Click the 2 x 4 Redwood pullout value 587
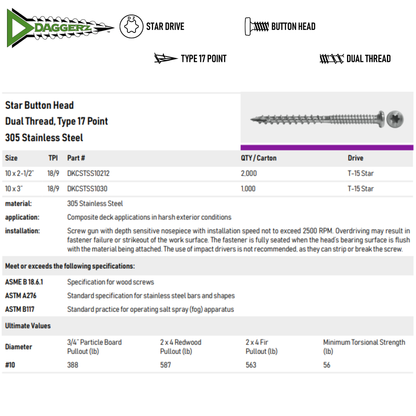This screenshot has width=416, height=416. 166,365
